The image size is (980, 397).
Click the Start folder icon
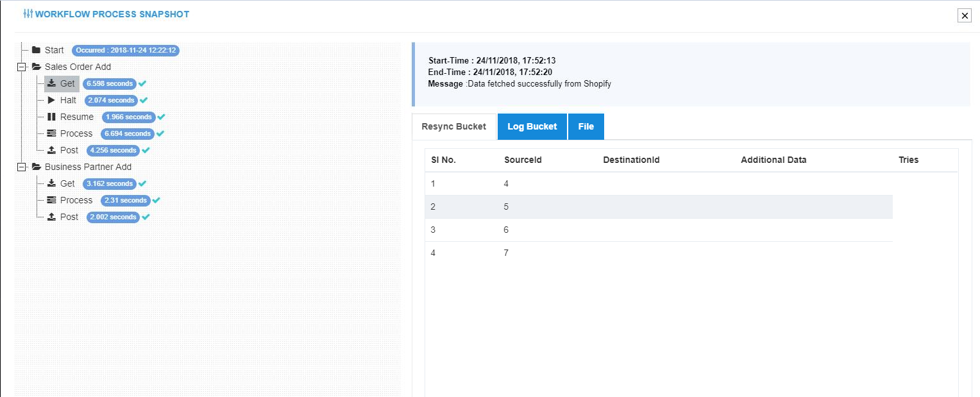(37, 50)
